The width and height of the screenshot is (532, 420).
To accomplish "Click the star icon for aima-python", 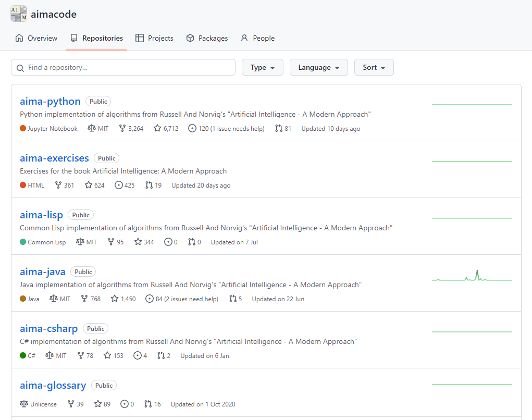I will coord(157,128).
